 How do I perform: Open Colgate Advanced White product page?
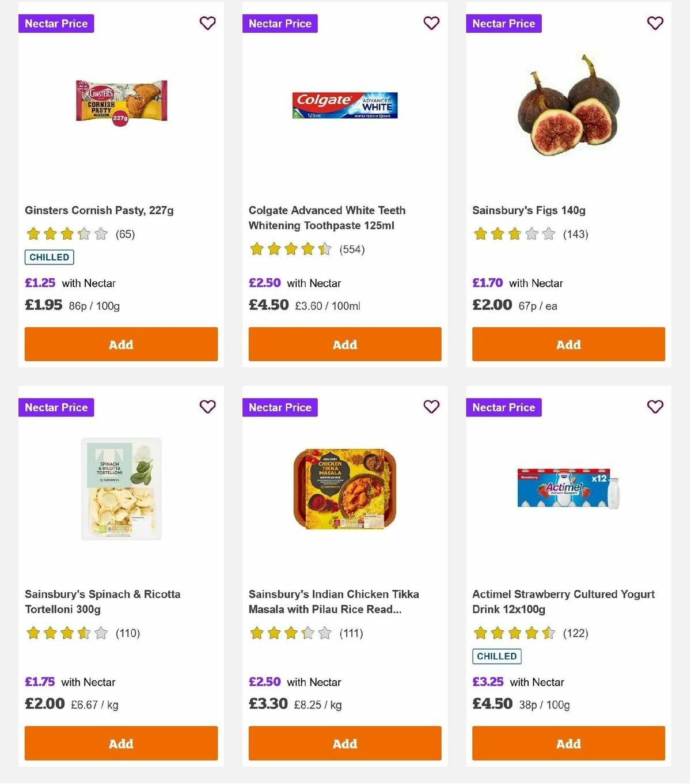[x=326, y=218]
